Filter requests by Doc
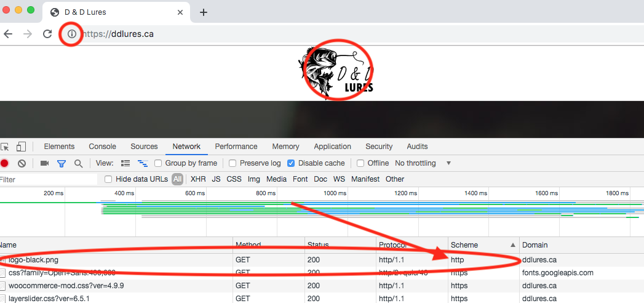This screenshot has width=644, height=303. coord(320,179)
